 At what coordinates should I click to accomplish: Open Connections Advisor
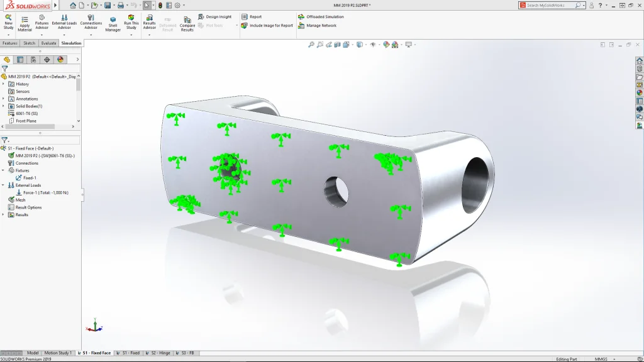click(91, 22)
